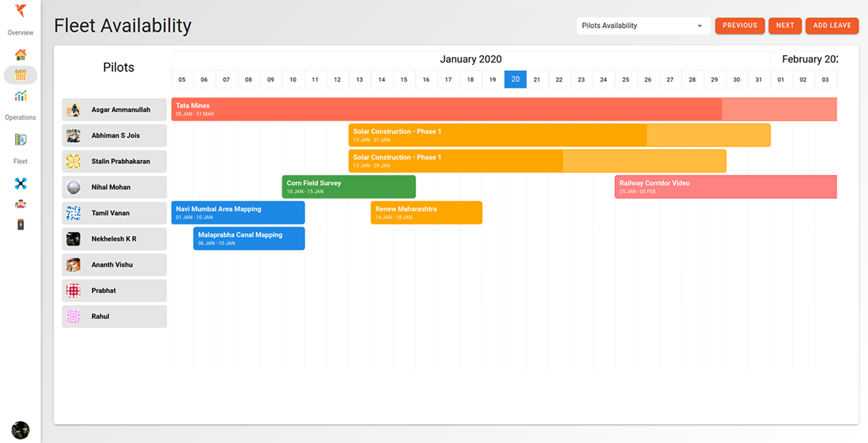This screenshot has width=868, height=443.
Task: Click the Corn Field Survey bar
Action: pyautogui.click(x=348, y=187)
